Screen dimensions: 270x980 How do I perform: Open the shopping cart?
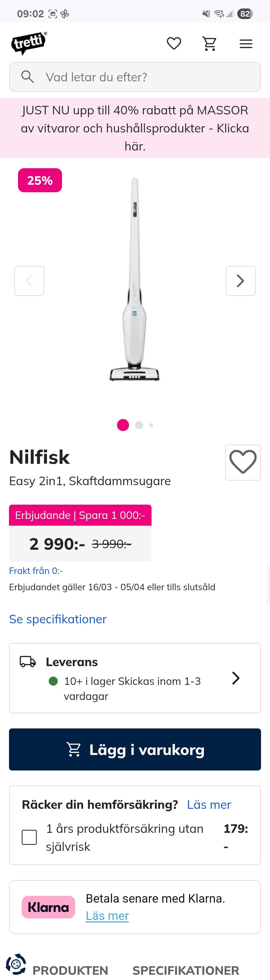(209, 44)
